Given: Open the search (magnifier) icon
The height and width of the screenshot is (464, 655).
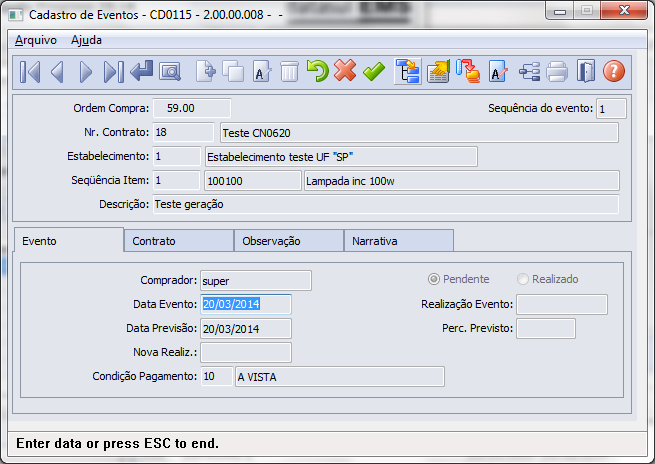Looking at the screenshot, I should 170,72.
